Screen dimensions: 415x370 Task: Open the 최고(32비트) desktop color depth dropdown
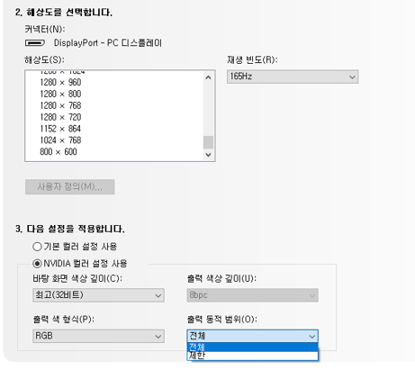click(x=98, y=295)
